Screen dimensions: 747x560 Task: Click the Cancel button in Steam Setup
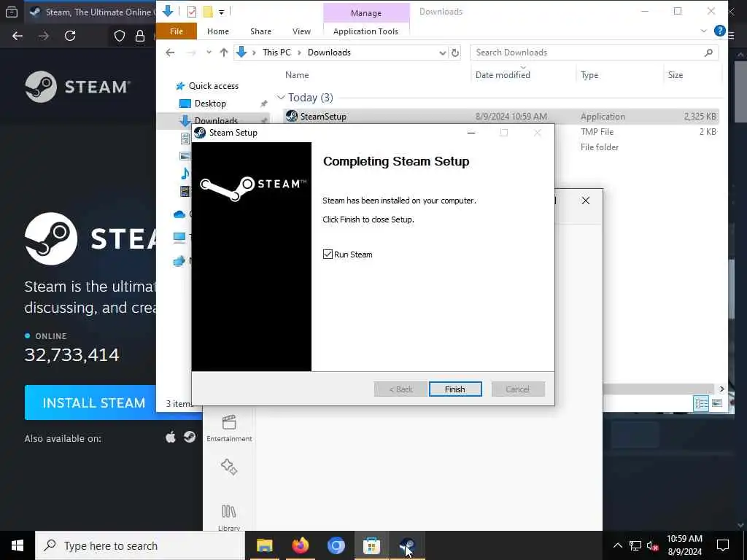518,389
